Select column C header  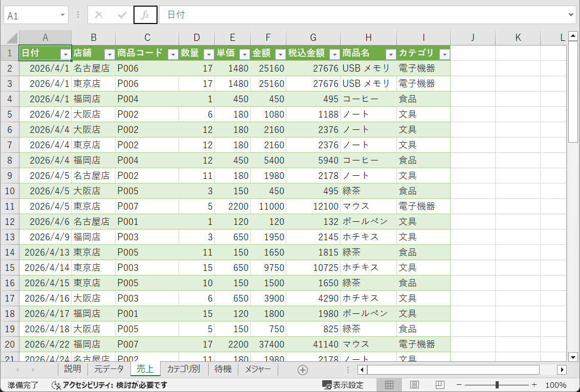click(x=147, y=38)
